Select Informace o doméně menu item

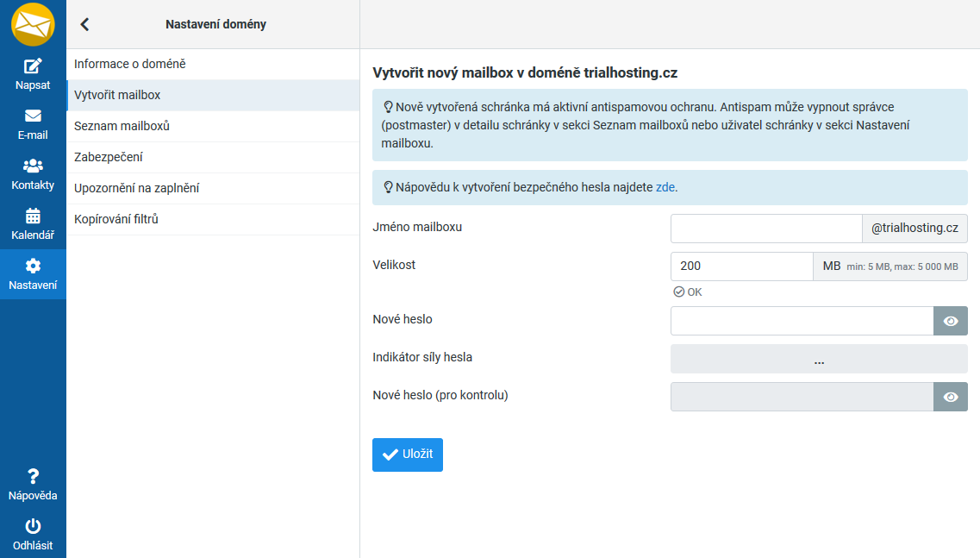[130, 64]
